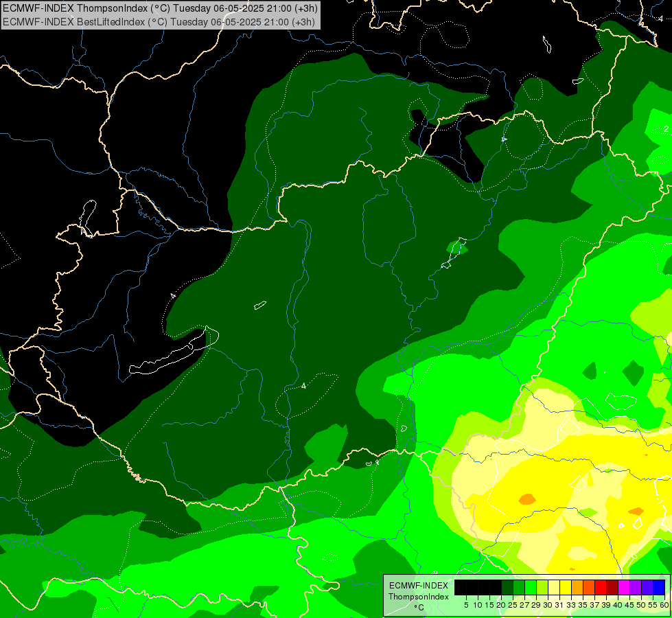Viewport: 672px width, 618px height.
Task: Select the violet 50–55 legend swatch
Action: (x=647, y=587)
